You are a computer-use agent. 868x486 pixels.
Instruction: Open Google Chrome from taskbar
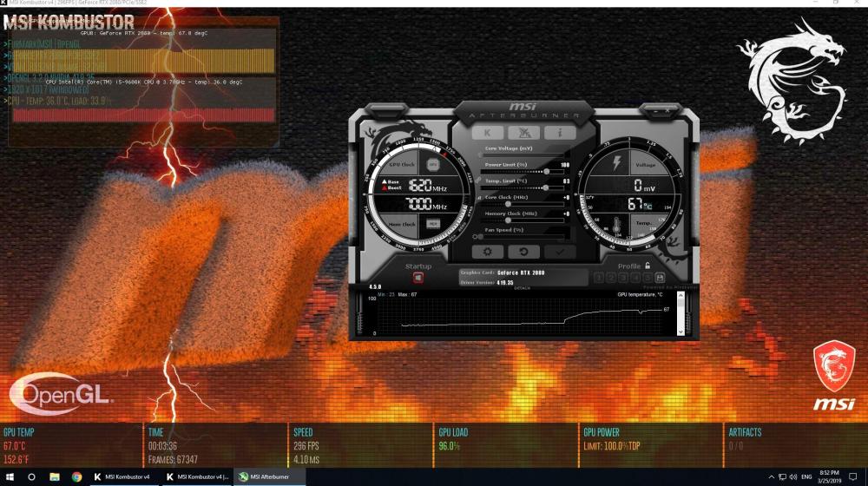pyautogui.click(x=77, y=476)
